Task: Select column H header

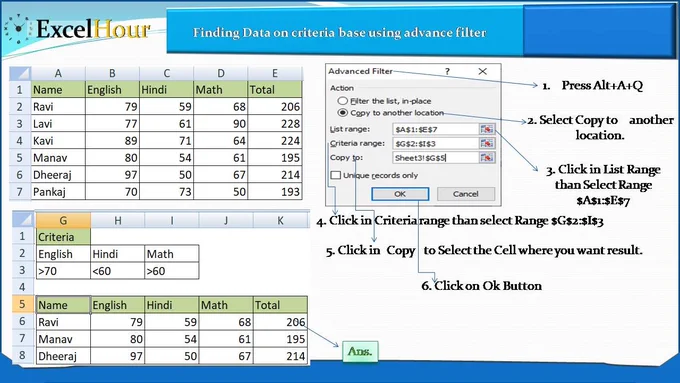Action: click(118, 220)
